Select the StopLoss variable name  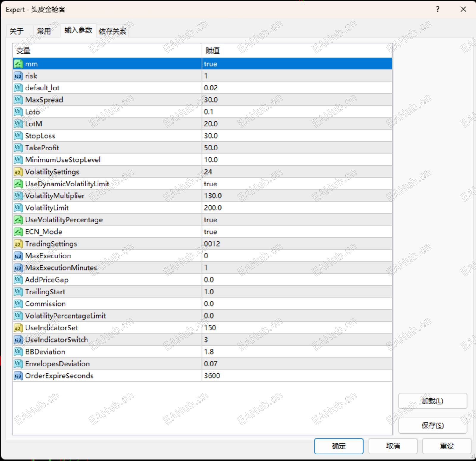pos(40,136)
